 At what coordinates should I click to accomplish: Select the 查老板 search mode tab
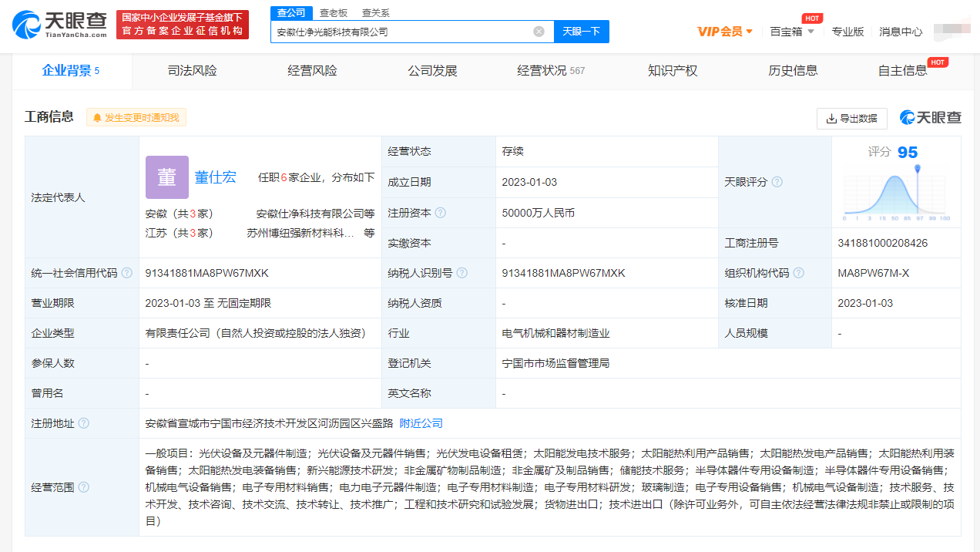(334, 13)
